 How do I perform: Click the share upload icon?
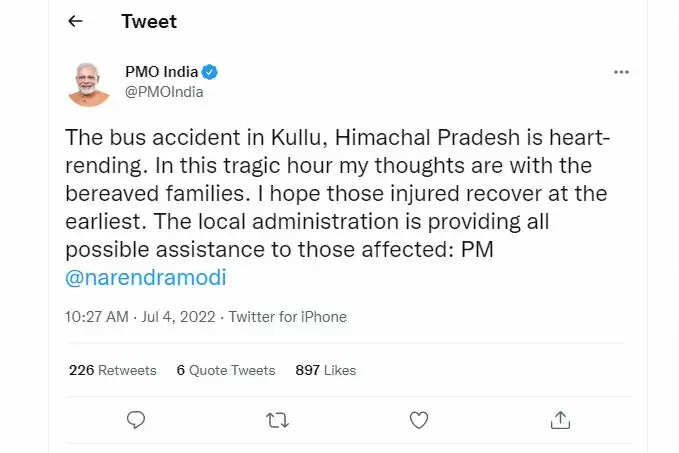pos(560,420)
